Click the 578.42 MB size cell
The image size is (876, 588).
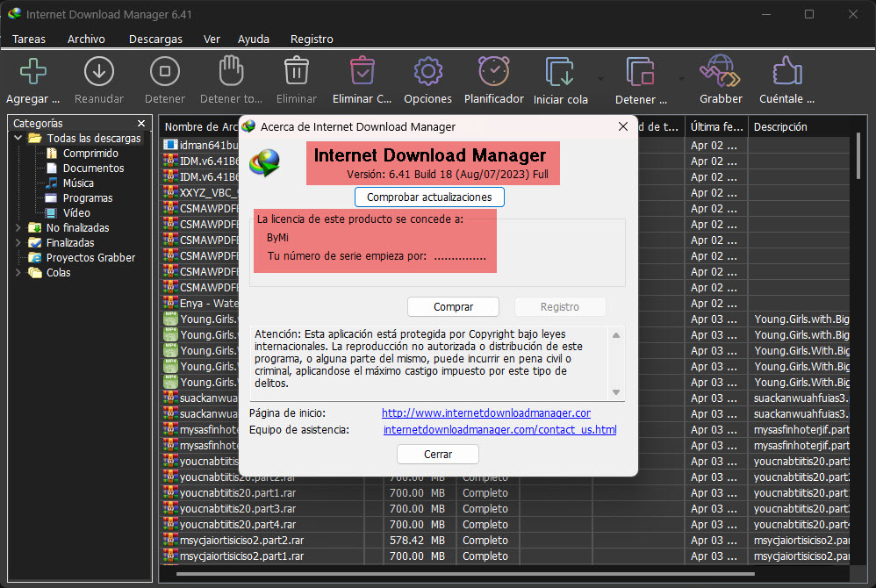click(417, 541)
